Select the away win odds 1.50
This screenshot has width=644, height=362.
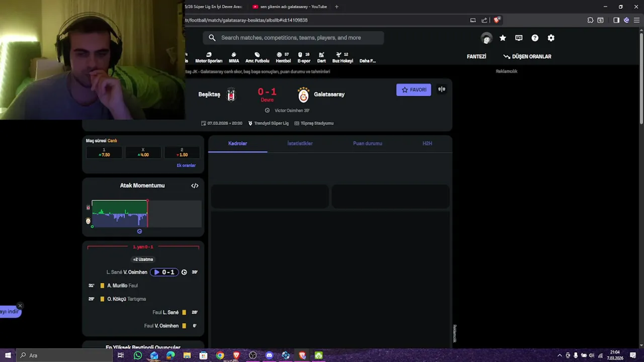click(x=182, y=152)
